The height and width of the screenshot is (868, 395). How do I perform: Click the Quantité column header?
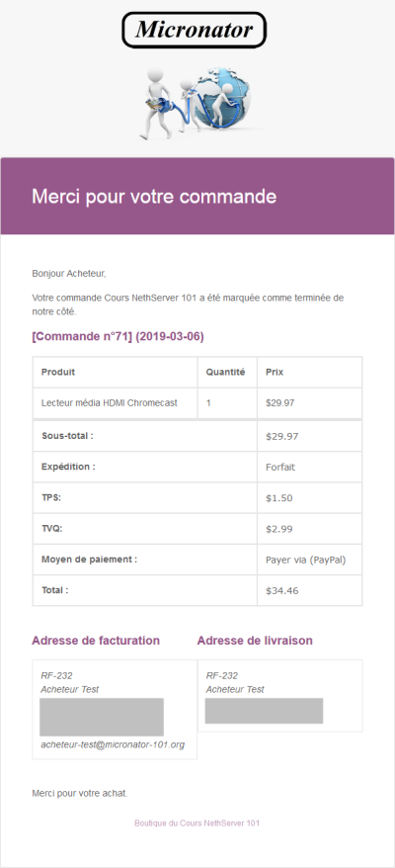pyautogui.click(x=226, y=372)
